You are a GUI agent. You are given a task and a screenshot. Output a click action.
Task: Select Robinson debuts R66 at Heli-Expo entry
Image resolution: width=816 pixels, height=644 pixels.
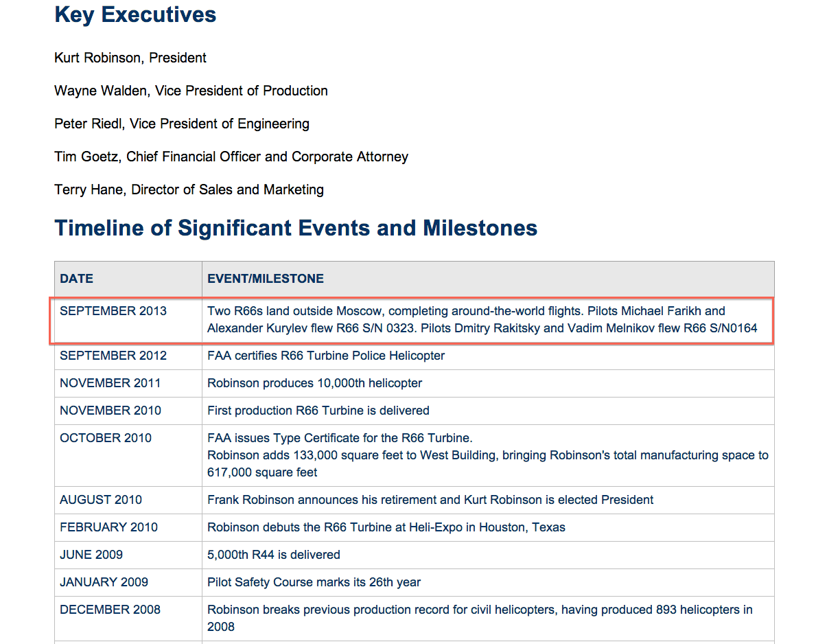386,527
